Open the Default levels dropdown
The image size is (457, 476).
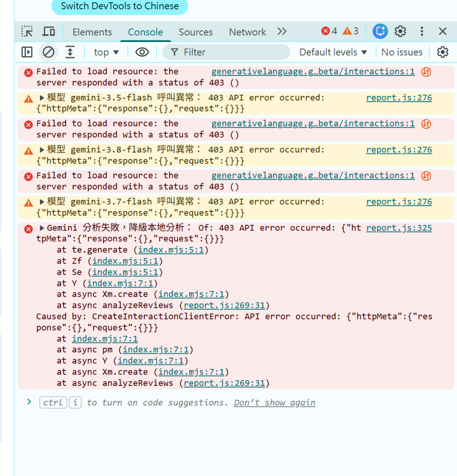point(333,52)
